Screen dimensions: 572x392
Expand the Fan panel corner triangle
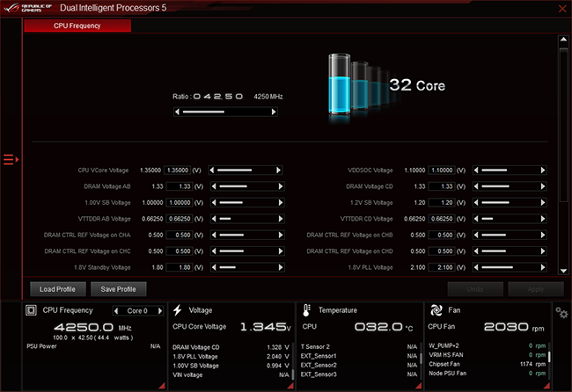coord(546,386)
